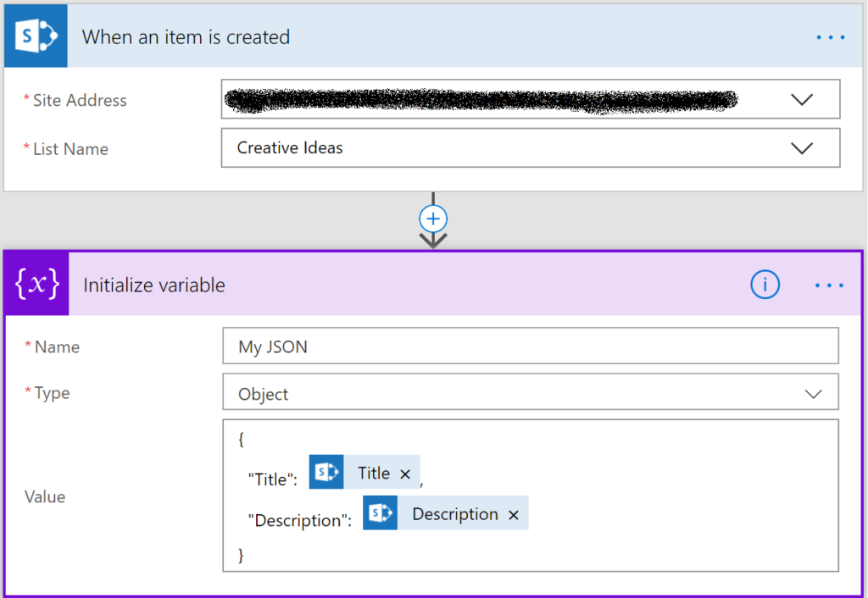868x598 pixels.
Task: Click the Initialize variable {x} icon
Action: [x=35, y=284]
